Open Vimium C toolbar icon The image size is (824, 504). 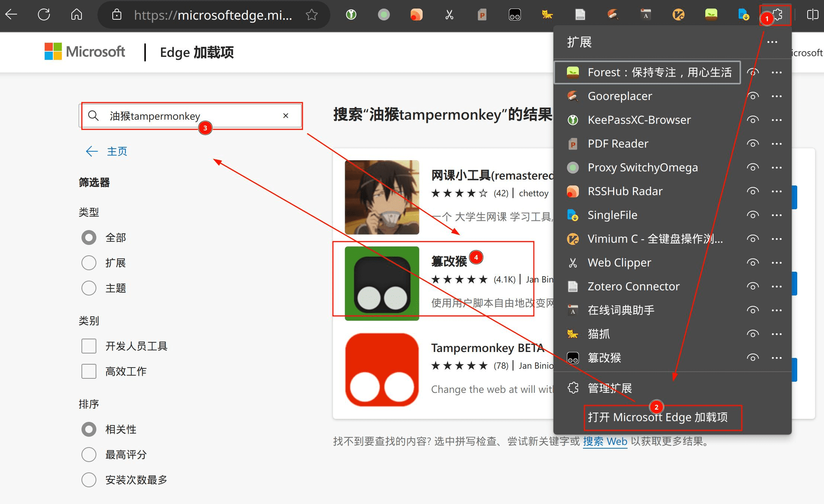point(679,14)
